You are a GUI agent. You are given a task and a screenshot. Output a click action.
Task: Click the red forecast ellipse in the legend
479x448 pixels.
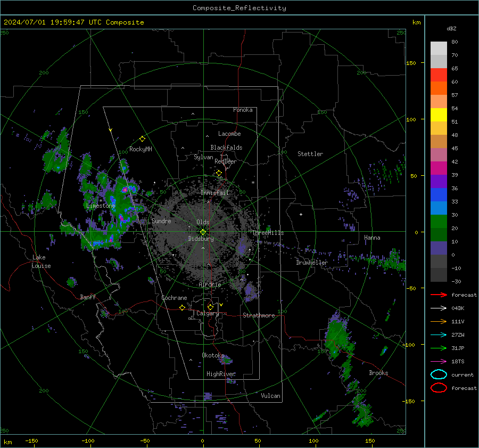[x=439, y=388]
